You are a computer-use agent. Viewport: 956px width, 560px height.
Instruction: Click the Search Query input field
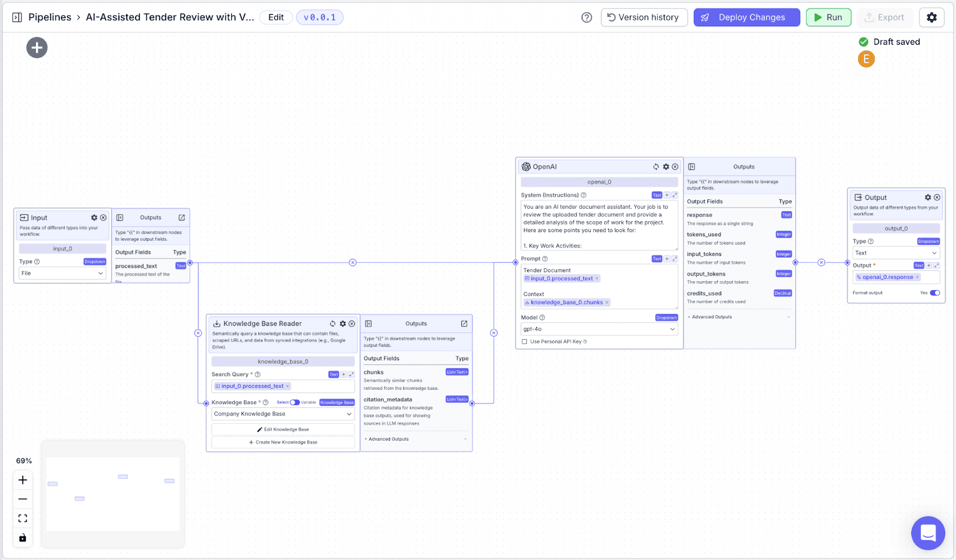click(x=283, y=387)
